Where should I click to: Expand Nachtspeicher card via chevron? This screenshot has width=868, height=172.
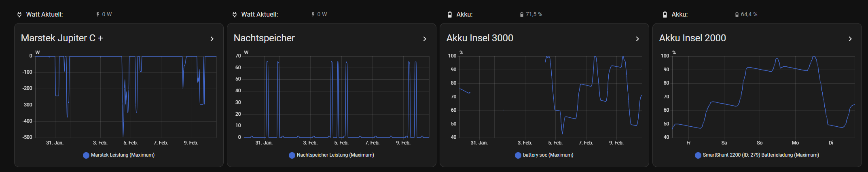pos(425,39)
